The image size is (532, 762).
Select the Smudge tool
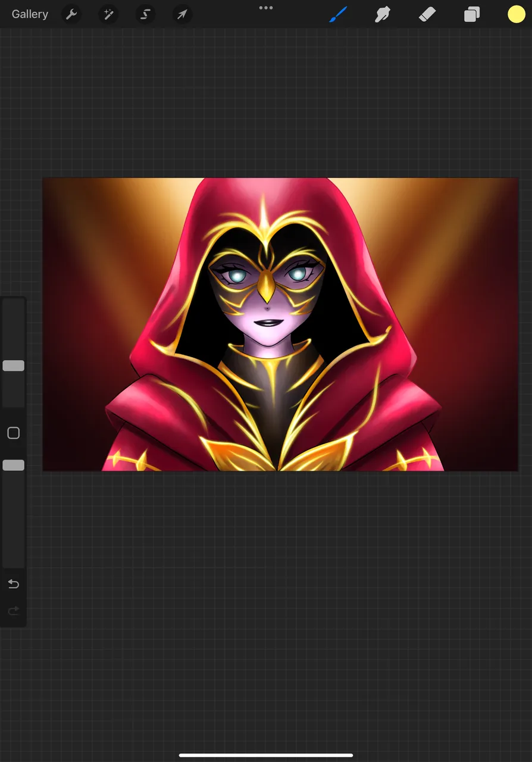pyautogui.click(x=382, y=14)
